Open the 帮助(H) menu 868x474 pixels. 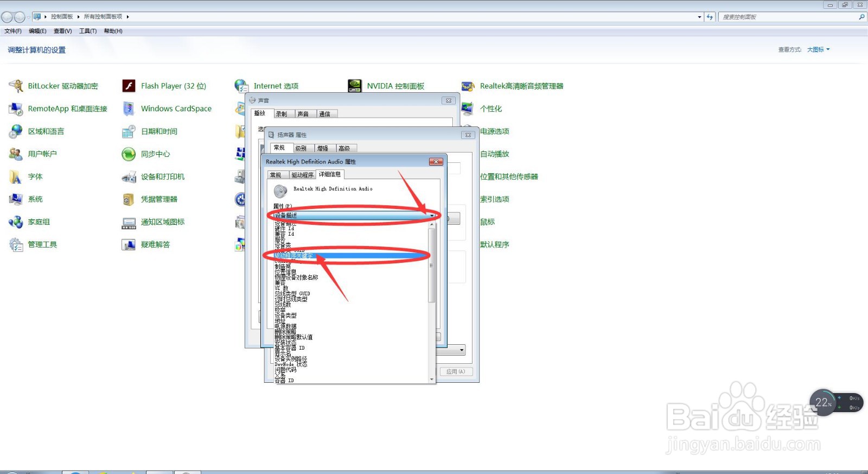(x=113, y=31)
